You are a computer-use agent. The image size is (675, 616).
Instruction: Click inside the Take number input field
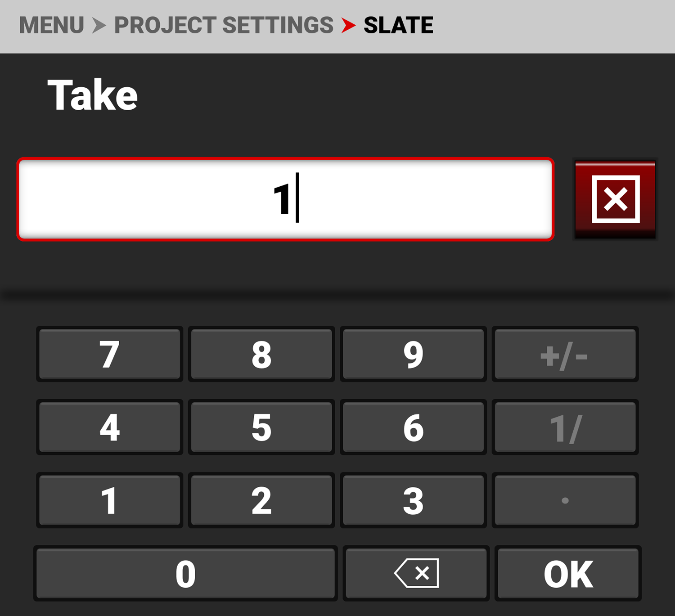click(285, 199)
